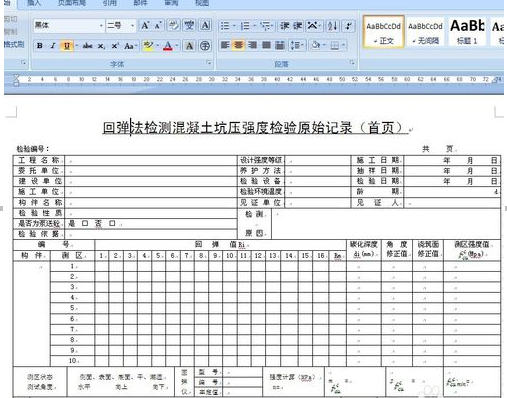Apply distributed alignment
This screenshot has height=398, width=507.
(x=280, y=45)
